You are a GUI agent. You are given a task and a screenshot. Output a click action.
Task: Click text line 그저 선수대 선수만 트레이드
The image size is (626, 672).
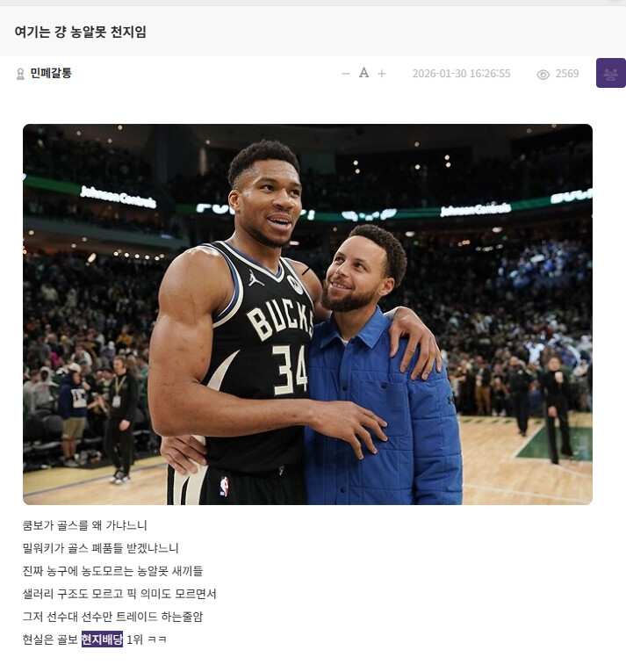point(112,617)
